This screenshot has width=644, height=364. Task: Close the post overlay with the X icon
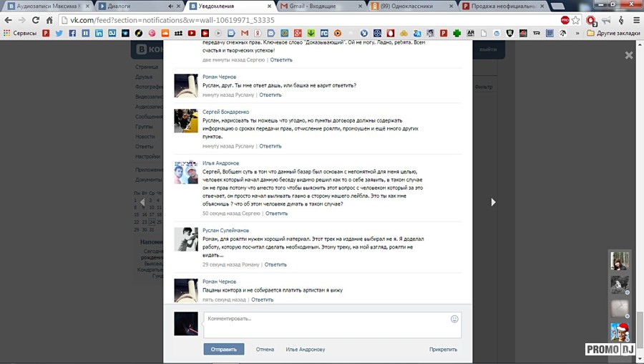[629, 55]
